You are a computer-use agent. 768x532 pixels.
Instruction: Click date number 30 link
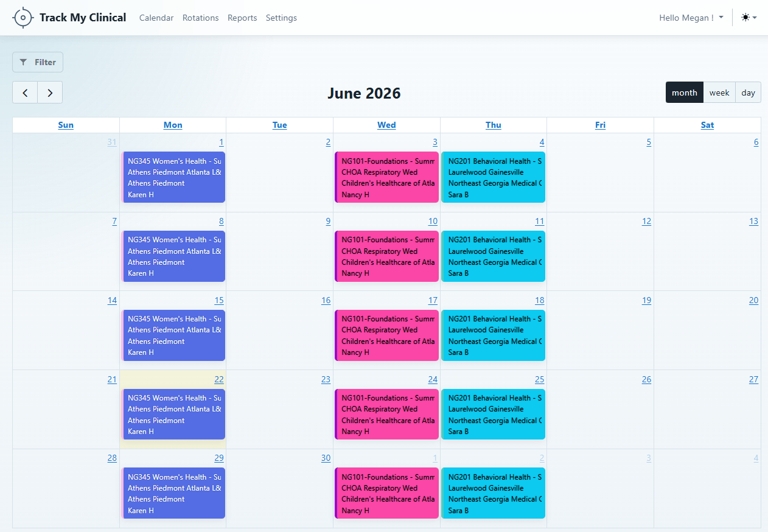coord(326,458)
